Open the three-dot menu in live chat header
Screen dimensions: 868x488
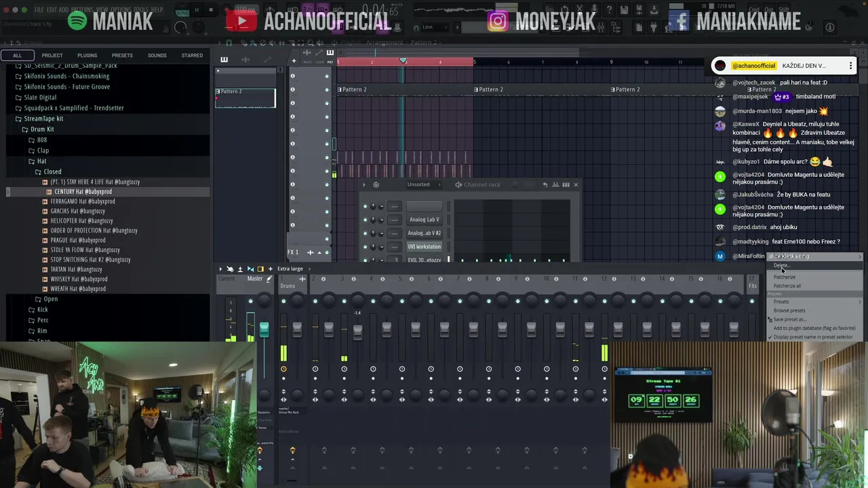850,66
